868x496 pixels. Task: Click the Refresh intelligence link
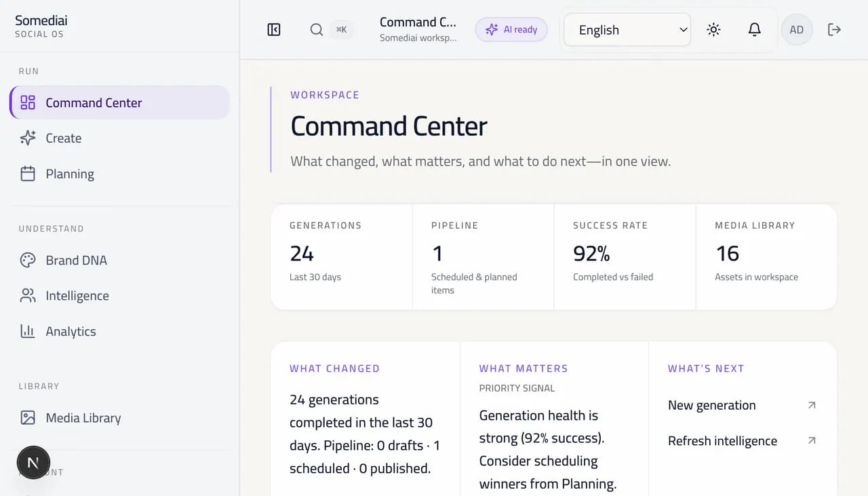[x=722, y=440]
